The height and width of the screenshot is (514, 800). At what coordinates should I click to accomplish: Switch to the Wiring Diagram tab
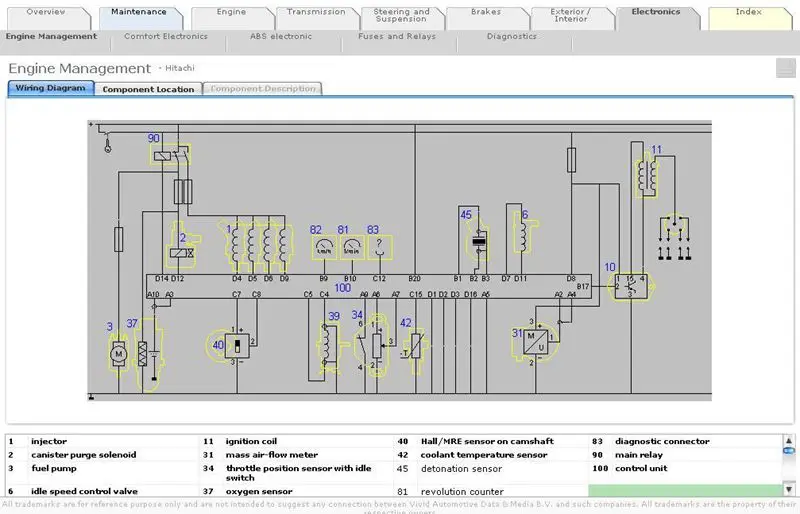click(51, 88)
